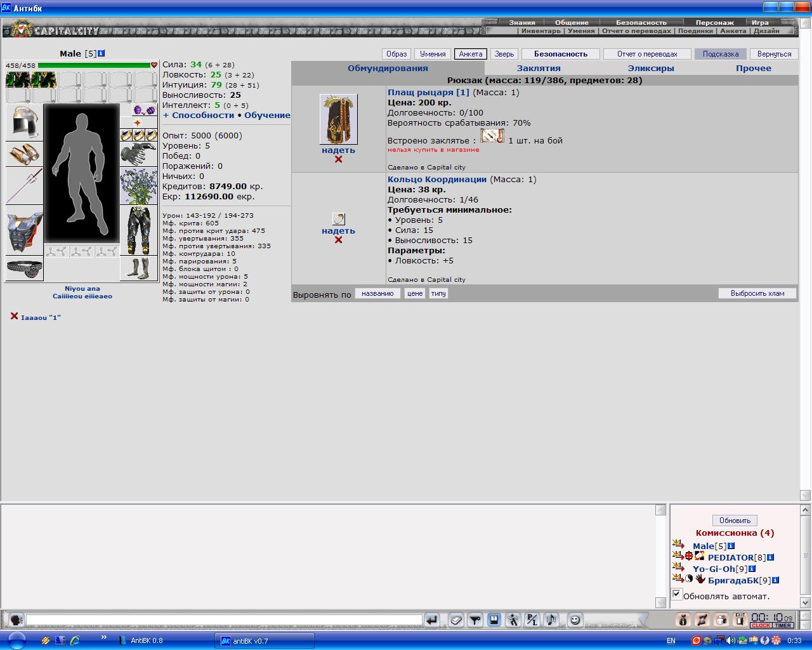Viewport: 812px width, 650px height.
Task: Click the built-in spell scroll icon
Action: point(492,136)
